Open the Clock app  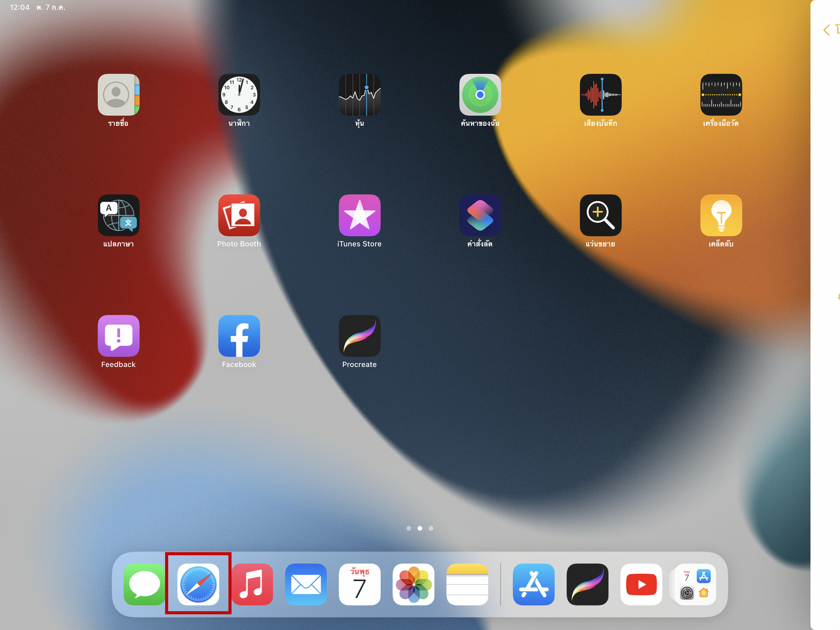coord(239,95)
